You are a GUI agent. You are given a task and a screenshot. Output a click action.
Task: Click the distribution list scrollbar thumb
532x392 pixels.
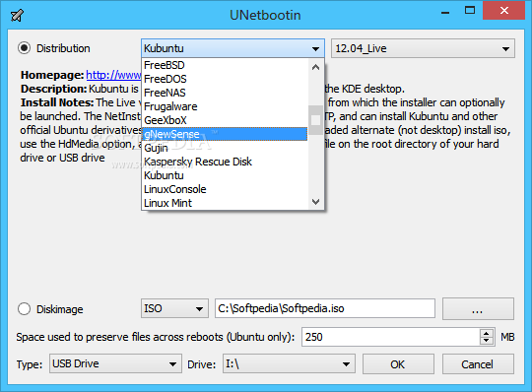pyautogui.click(x=315, y=120)
